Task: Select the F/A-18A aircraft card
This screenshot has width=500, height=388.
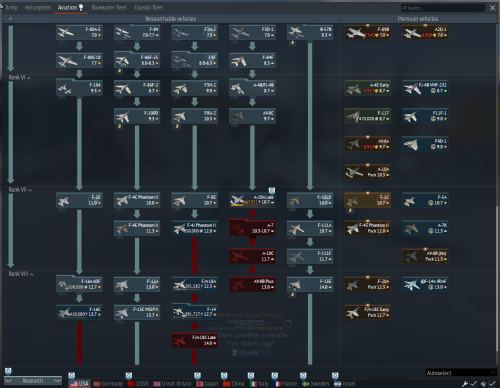Action: click(x=195, y=284)
